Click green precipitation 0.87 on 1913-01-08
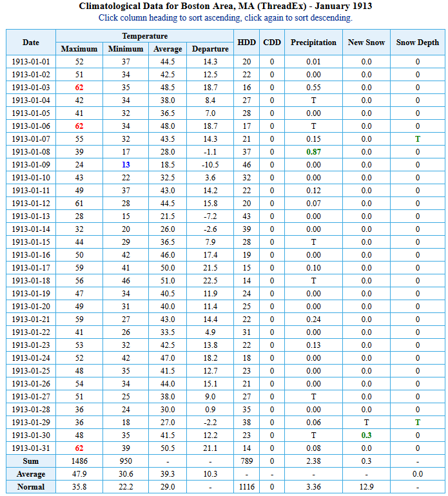The image size is (448, 496). point(313,152)
